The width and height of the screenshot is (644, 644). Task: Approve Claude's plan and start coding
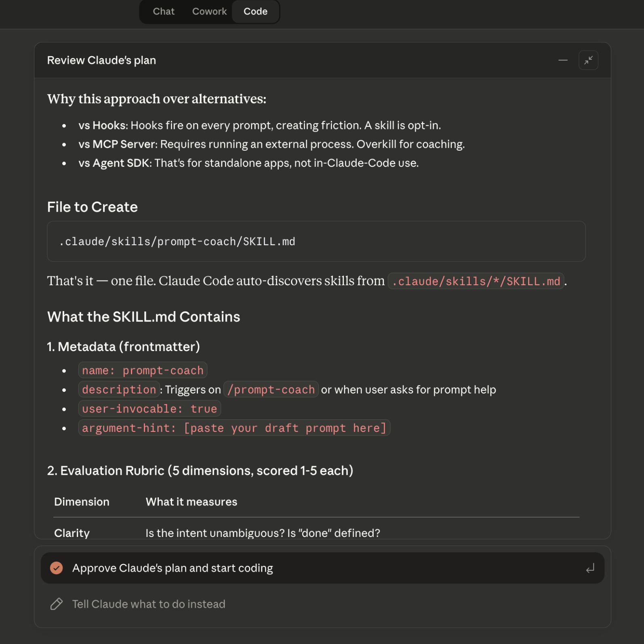pos(322,568)
